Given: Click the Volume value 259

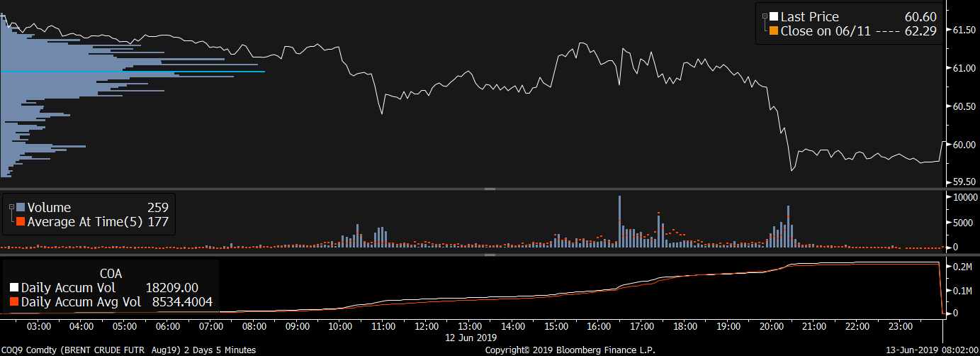Looking at the screenshot, I should coord(157,208).
